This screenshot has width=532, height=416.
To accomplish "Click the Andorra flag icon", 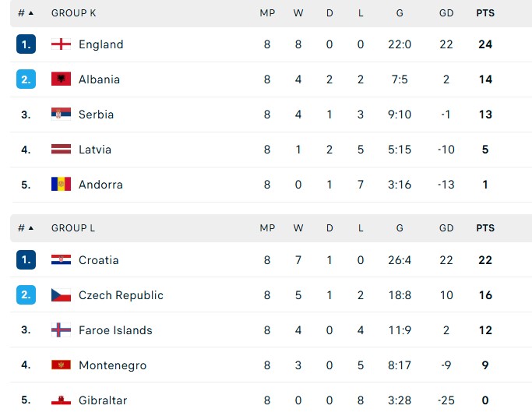I will pos(61,185).
